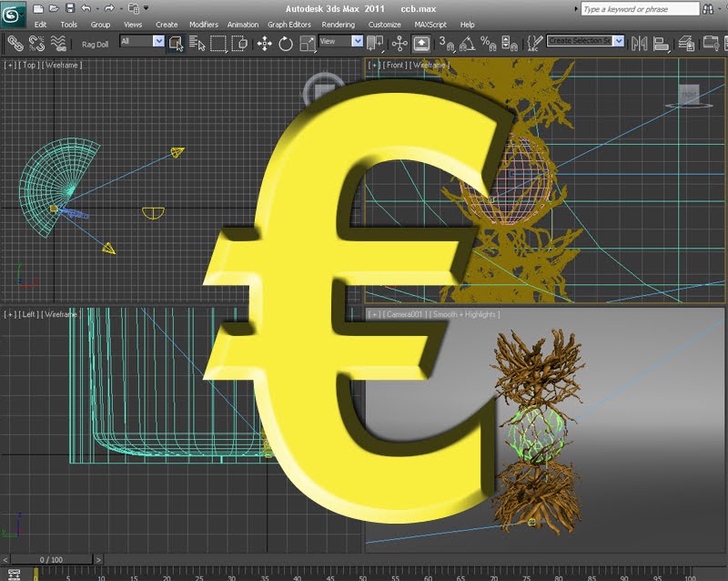Open Customize Quick Access Toolbar arrow
This screenshot has width=728, height=581.
(147, 8)
